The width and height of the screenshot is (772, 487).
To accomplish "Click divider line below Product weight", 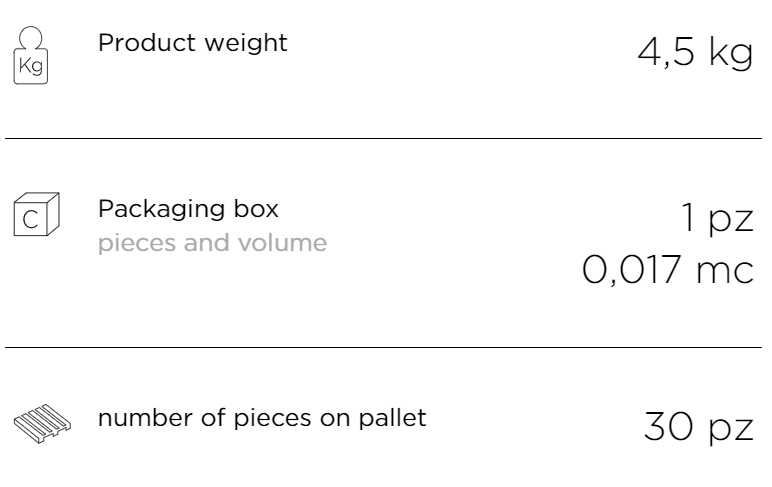I will pyautogui.click(x=384, y=138).
